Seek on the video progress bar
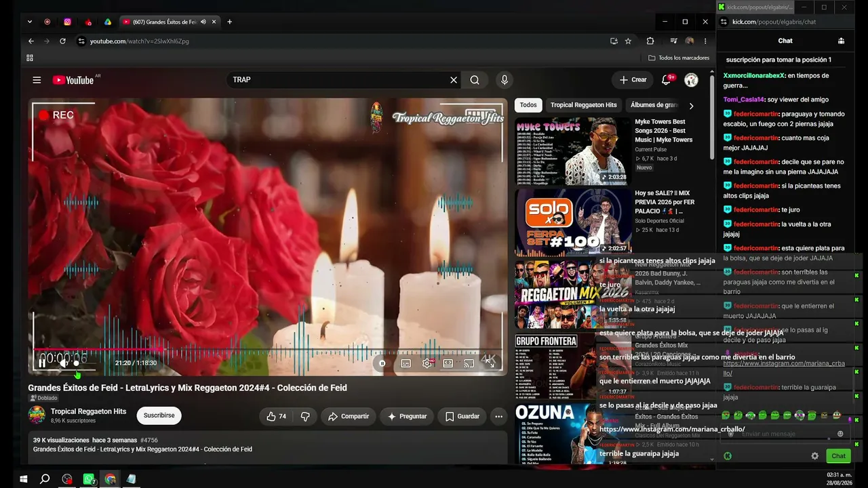868x488 pixels. point(268,350)
